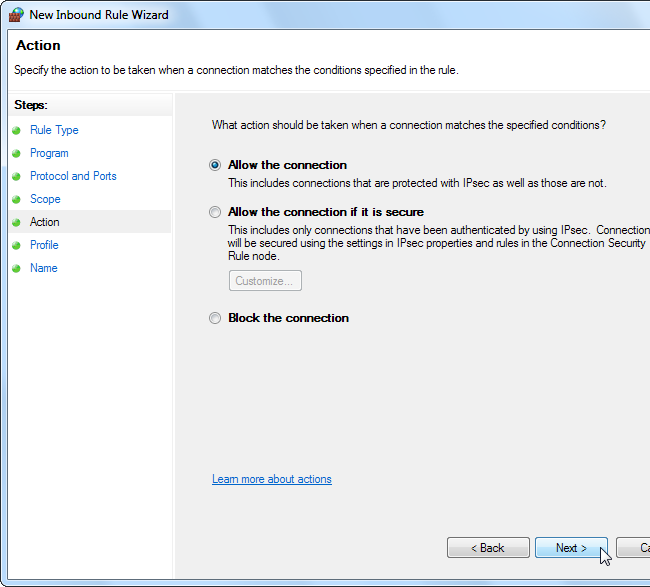
Task: Click green bullet beside Name step
Action: (x=17, y=268)
